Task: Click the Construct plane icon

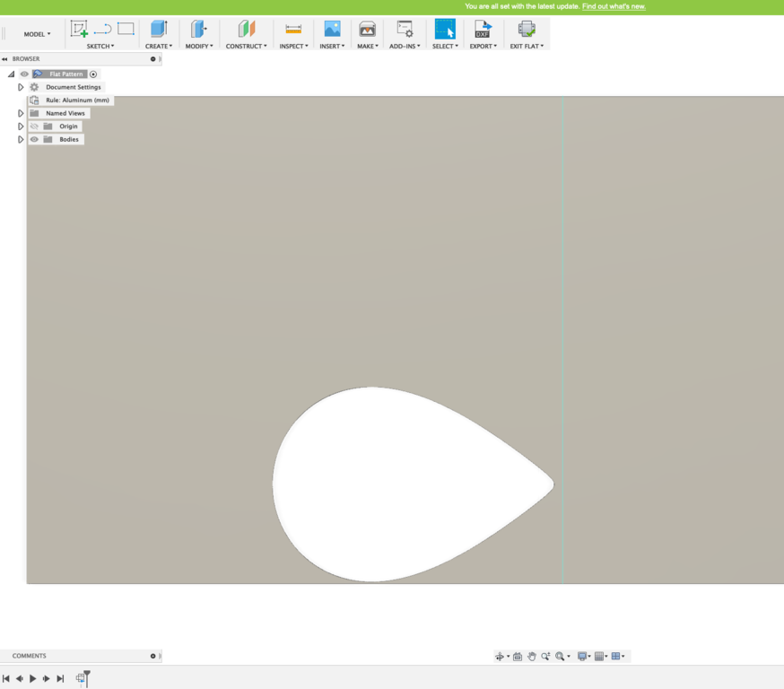Action: point(246,29)
